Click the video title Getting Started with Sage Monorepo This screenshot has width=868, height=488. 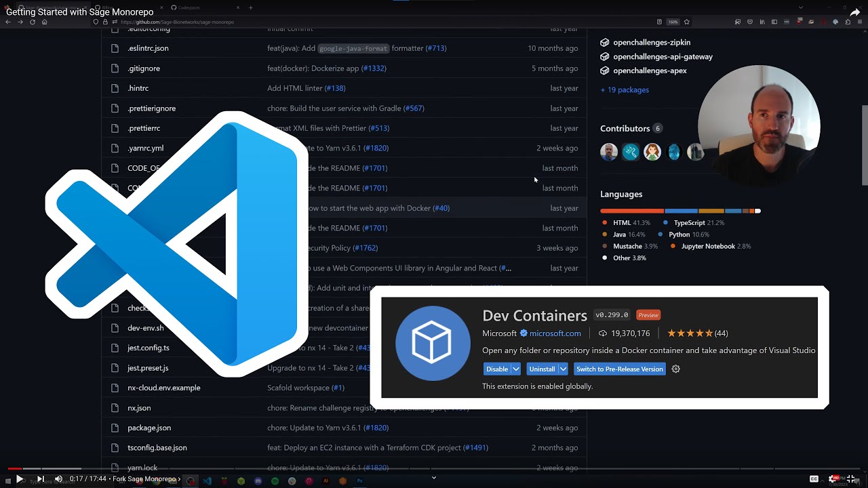point(80,12)
